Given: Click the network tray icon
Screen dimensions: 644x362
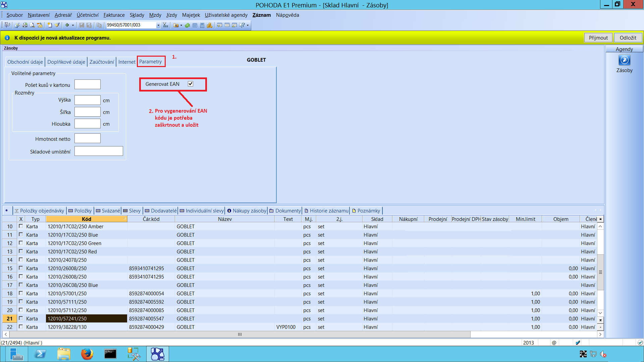Looking at the screenshot, I should tap(593, 354).
